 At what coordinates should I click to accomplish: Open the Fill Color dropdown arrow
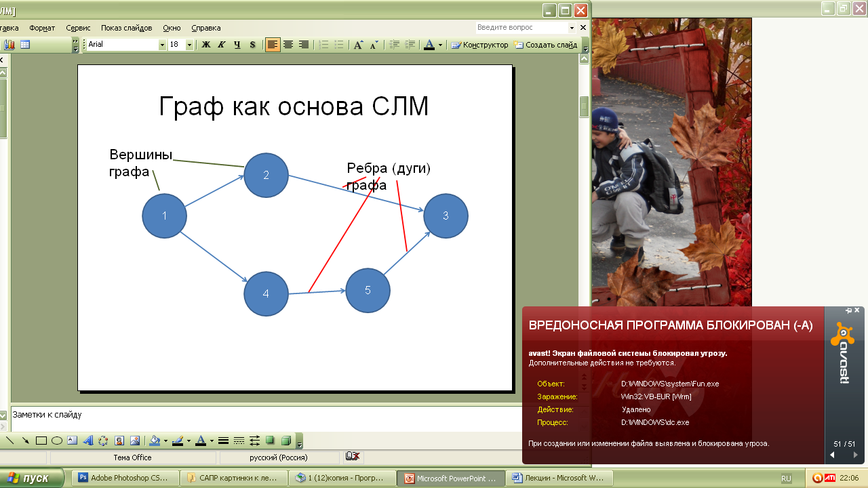point(164,441)
